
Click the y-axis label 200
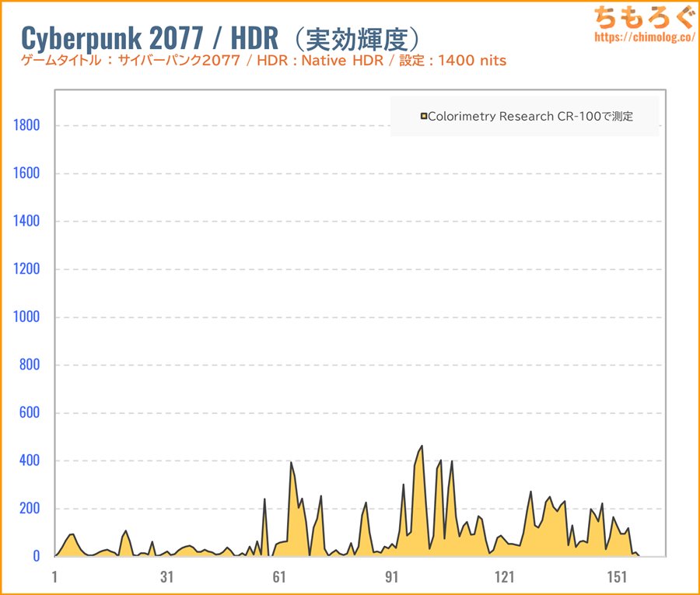click(30, 509)
